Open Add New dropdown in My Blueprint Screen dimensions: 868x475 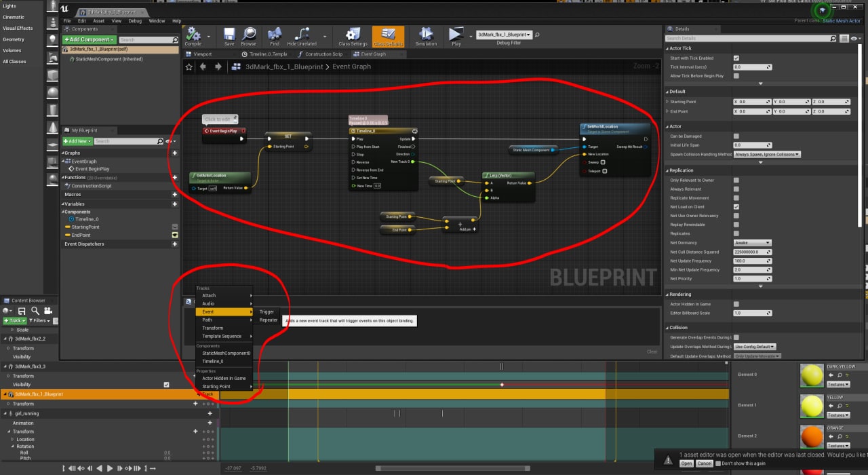[77, 141]
